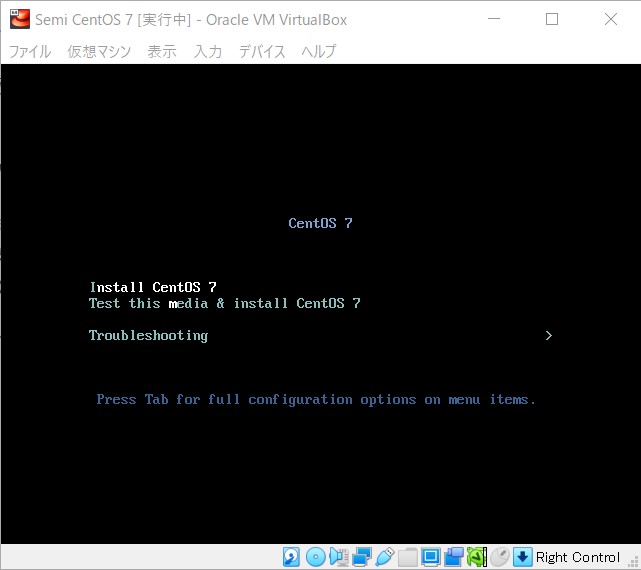Click the recording status icon
641x570 pixels.
pos(453,557)
